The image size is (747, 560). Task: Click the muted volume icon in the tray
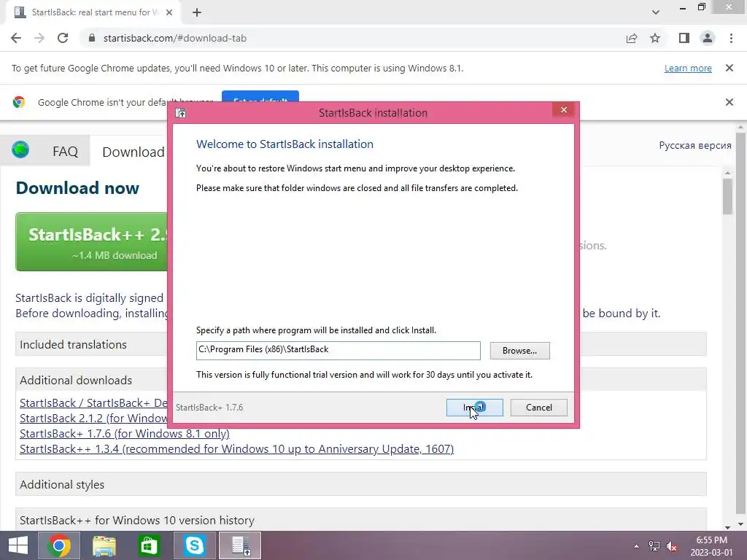tap(672, 546)
